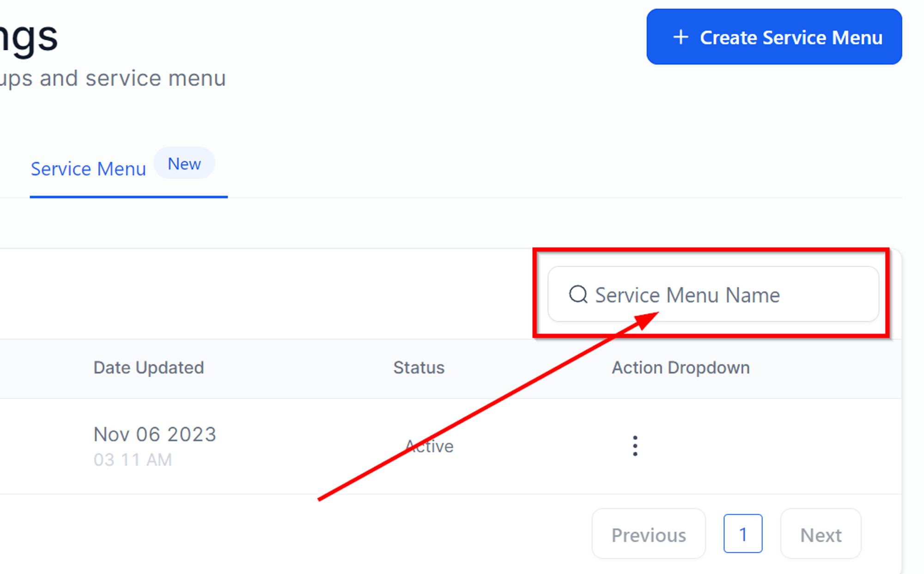The height and width of the screenshot is (574, 924).
Task: Click the Action Dropdown column header
Action: tap(681, 367)
